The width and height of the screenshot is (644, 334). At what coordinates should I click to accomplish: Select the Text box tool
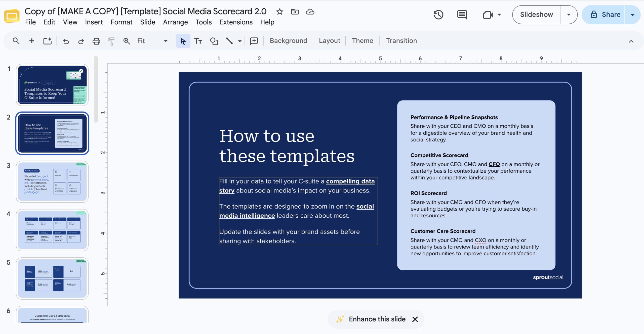coord(198,41)
